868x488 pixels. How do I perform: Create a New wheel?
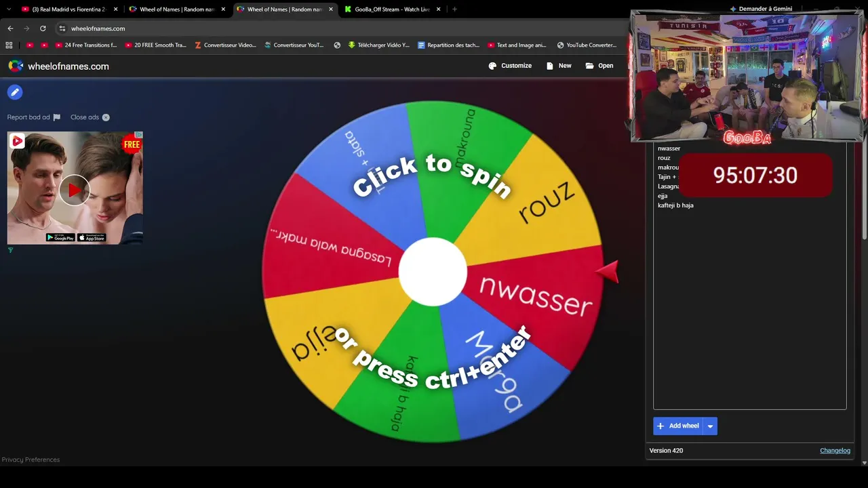(x=559, y=66)
